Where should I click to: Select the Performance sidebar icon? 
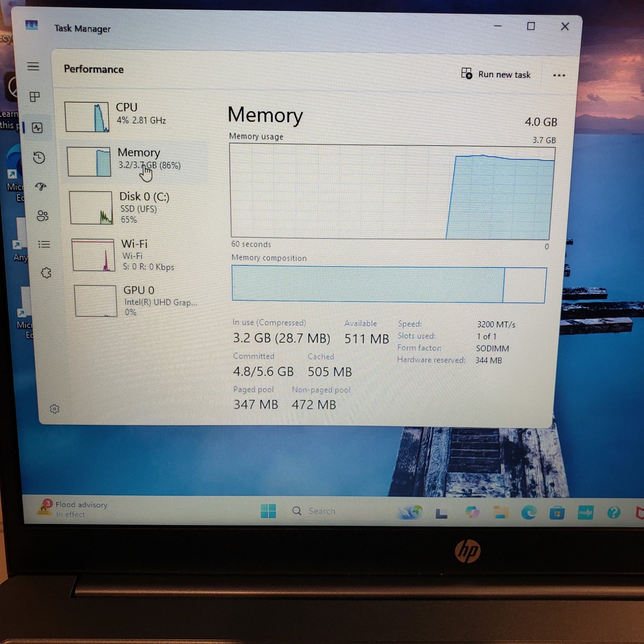(x=36, y=128)
